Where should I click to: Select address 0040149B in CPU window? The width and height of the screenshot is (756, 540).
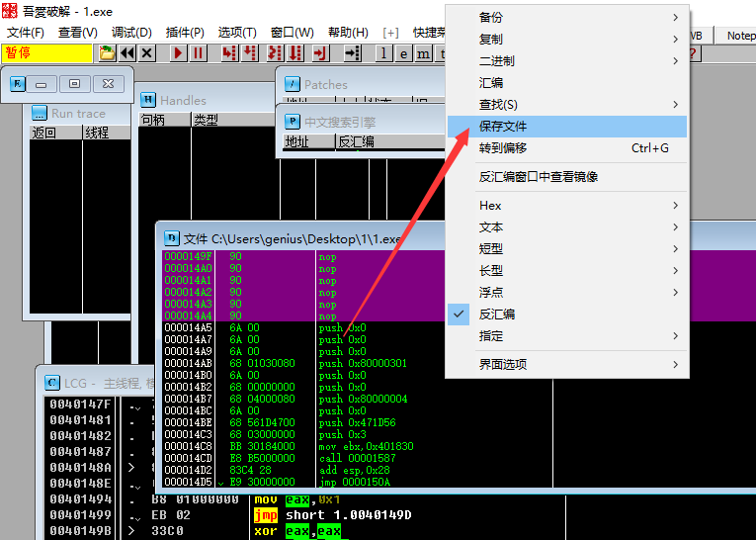coord(80,531)
